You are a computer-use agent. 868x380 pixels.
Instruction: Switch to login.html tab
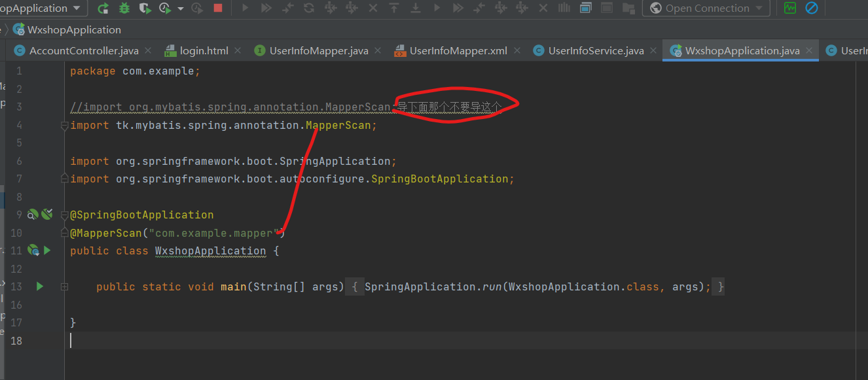tap(204, 50)
